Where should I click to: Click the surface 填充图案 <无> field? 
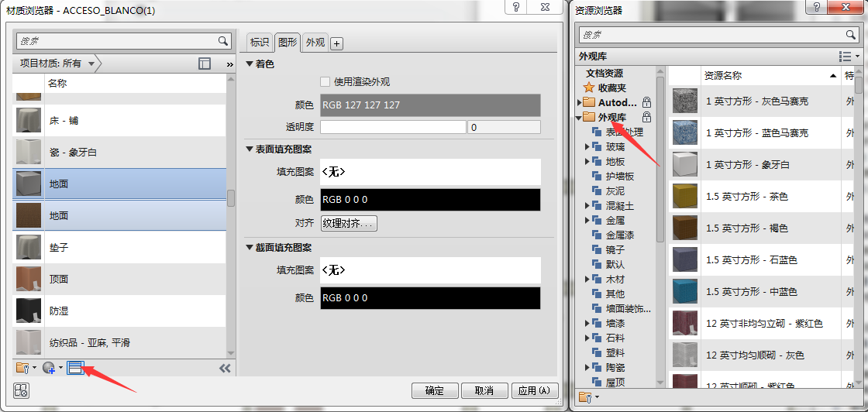click(430, 172)
